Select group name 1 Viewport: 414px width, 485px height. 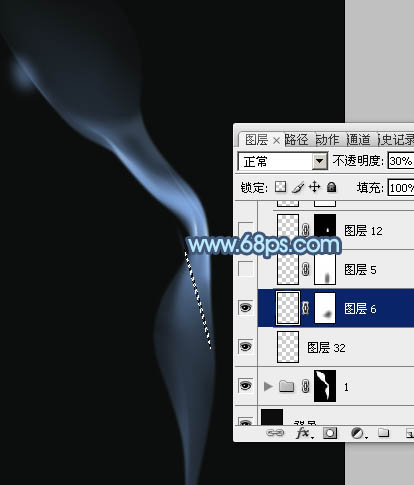pyautogui.click(x=346, y=387)
